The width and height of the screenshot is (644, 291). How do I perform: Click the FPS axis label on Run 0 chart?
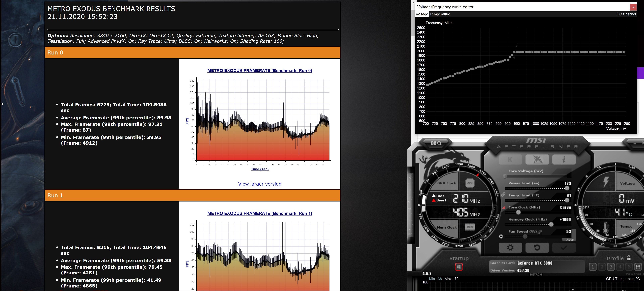187,121
